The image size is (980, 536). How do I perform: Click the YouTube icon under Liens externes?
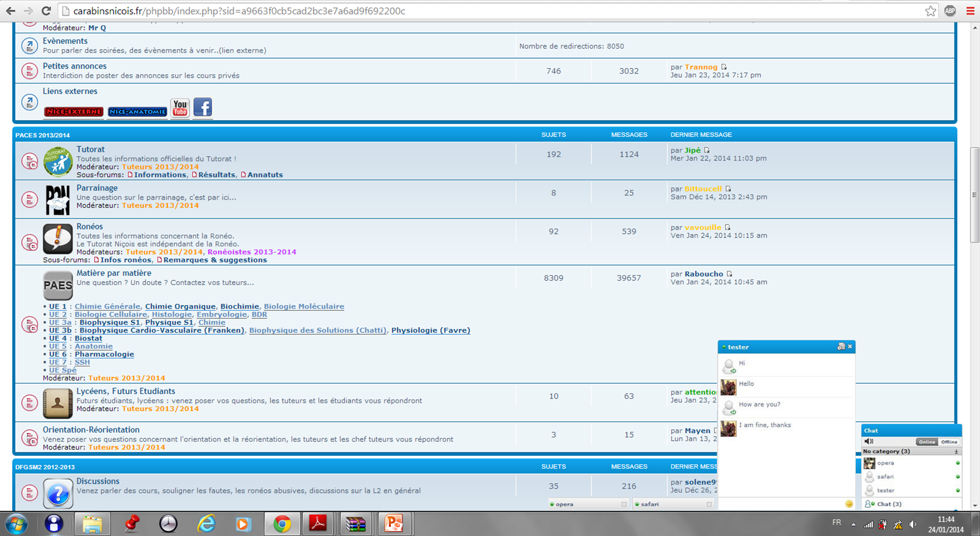pos(180,107)
